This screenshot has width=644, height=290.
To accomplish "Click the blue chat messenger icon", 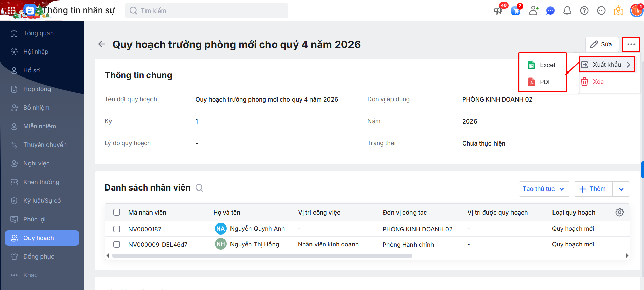I will click(550, 11).
